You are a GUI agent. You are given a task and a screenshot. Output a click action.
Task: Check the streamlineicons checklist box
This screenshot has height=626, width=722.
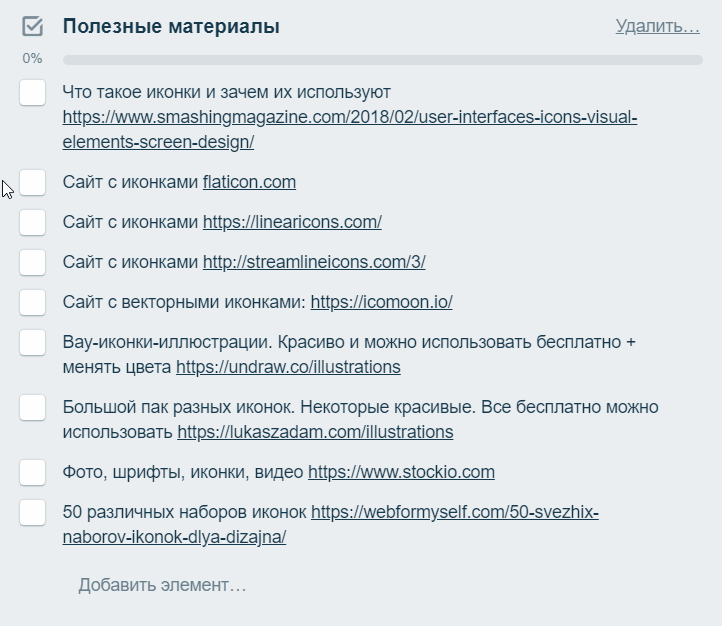[x=33, y=262]
